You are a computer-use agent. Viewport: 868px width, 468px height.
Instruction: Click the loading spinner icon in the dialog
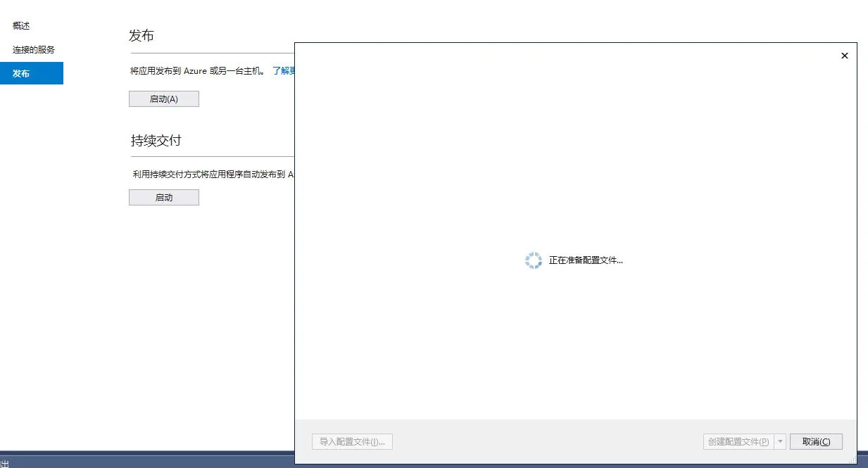[x=534, y=260]
